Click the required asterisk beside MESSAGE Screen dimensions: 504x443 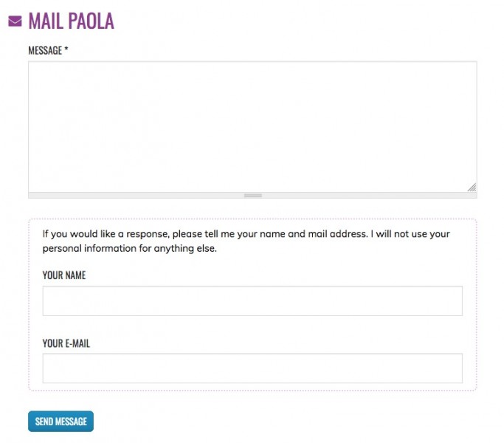66,50
